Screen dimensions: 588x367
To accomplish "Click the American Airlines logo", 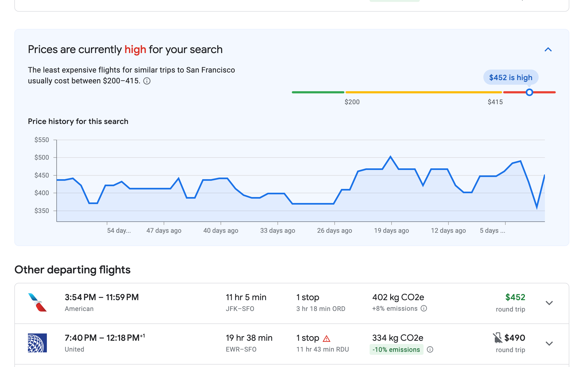I will (37, 303).
